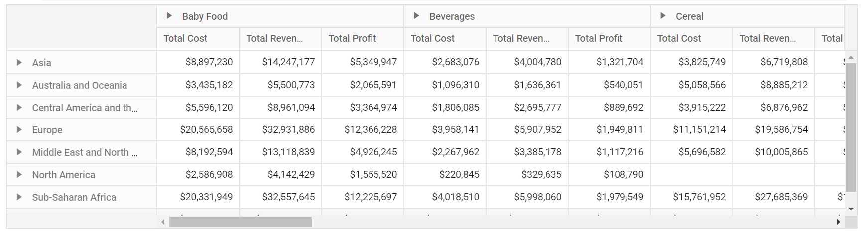Screen dimensions: 868x237
Task: Expand the Cereal column group
Action: [663, 16]
